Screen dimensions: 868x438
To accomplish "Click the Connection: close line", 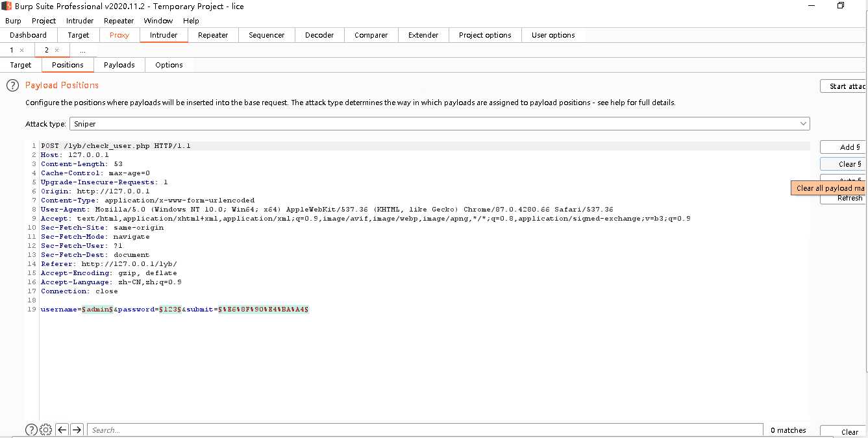I will [79, 291].
